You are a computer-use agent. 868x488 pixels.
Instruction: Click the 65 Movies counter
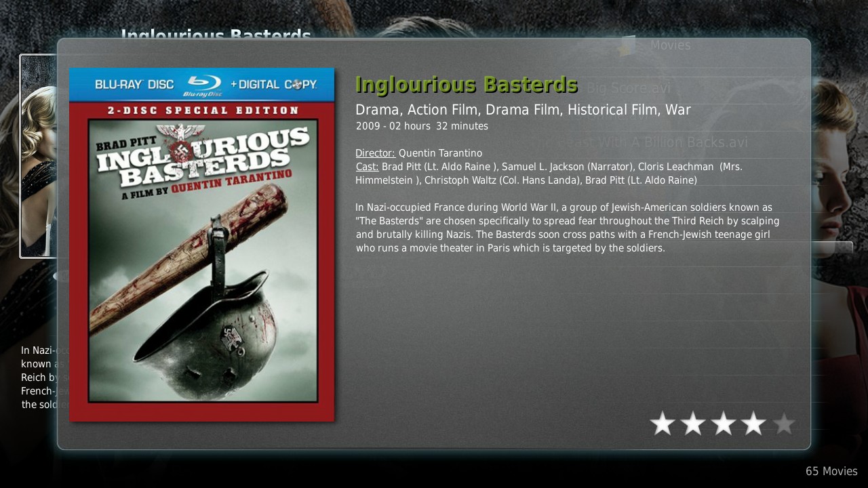tap(831, 471)
